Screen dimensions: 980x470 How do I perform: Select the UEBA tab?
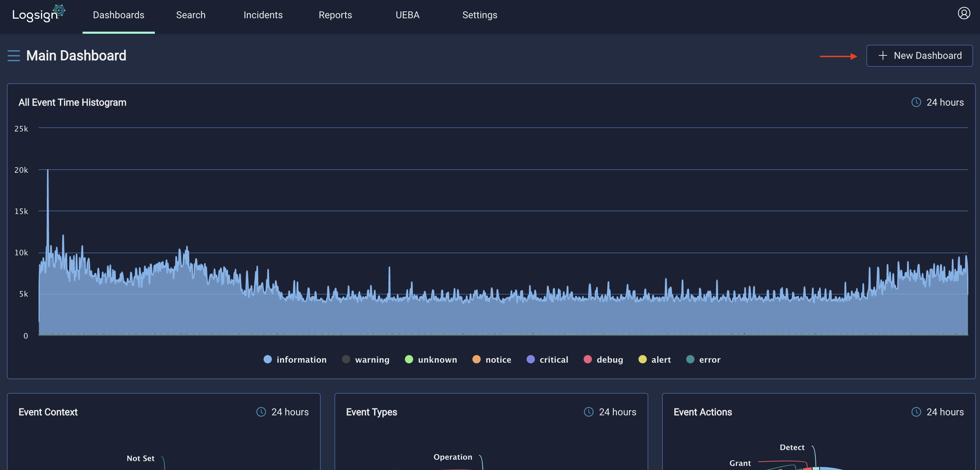point(407,15)
